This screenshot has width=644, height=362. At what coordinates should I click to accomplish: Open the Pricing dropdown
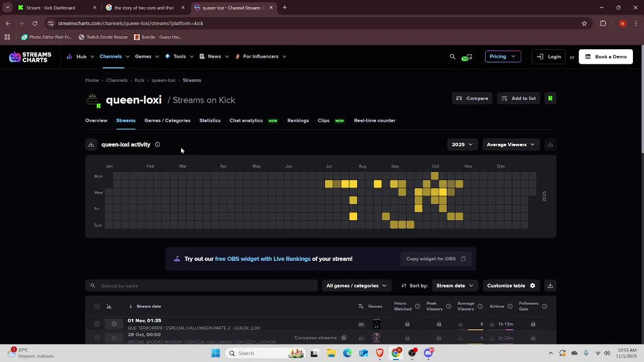coord(503,57)
